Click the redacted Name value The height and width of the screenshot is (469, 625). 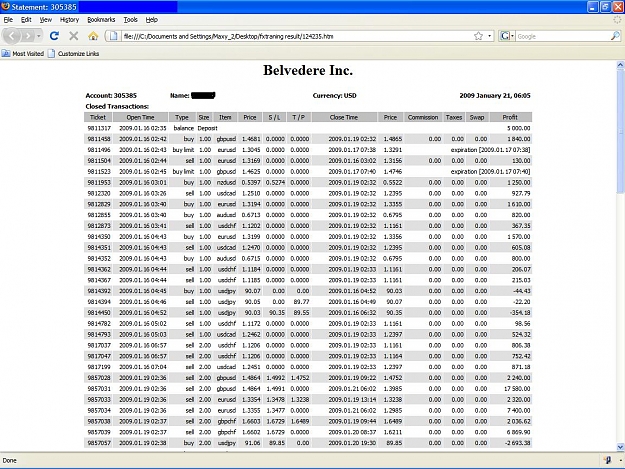coord(203,96)
